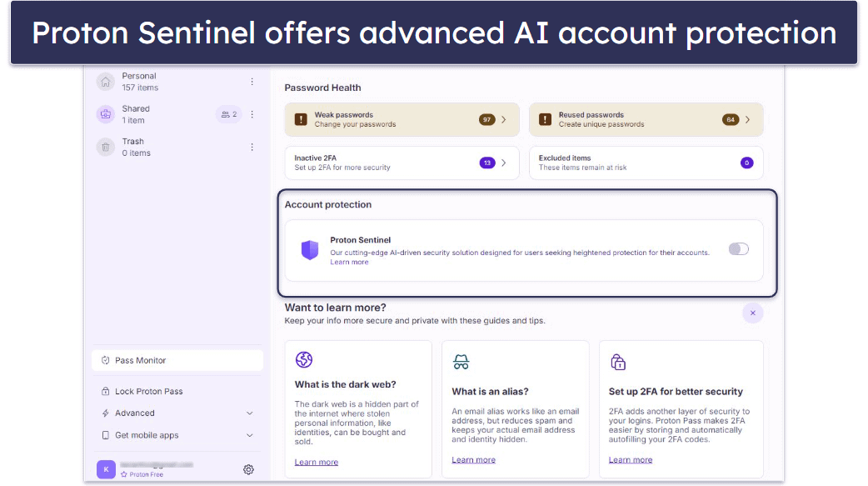The image size is (868, 486).
Task: Click 'Set up 2FA for better security' title
Action: click(676, 392)
